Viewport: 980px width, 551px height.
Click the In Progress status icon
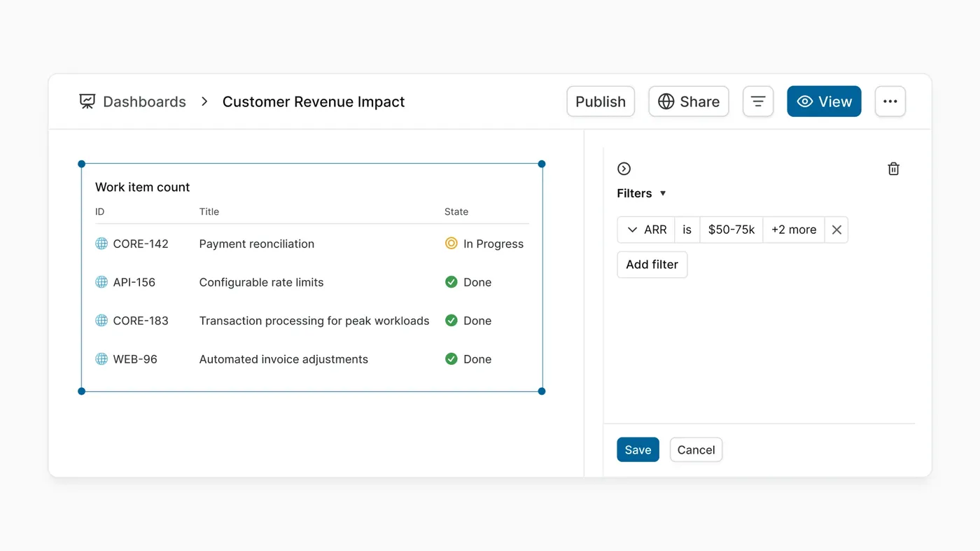[x=451, y=244]
